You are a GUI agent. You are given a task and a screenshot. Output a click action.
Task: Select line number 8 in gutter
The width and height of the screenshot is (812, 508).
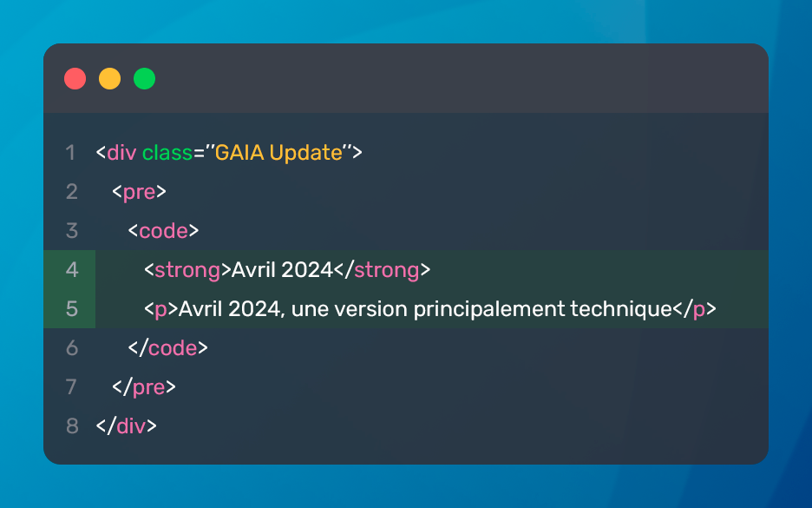pos(71,426)
